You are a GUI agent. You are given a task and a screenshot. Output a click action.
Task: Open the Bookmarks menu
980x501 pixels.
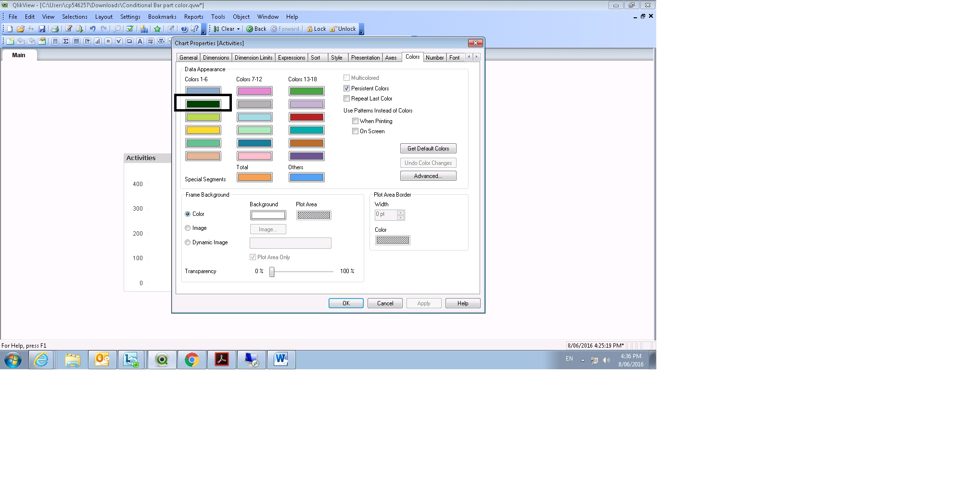click(x=162, y=16)
